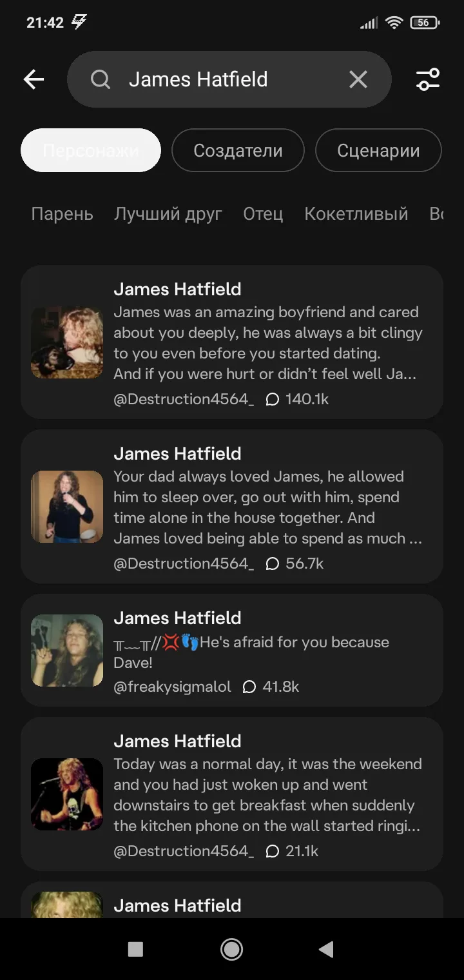The width and height of the screenshot is (464, 980).
Task: Tap the magnifying glass search icon
Action: [101, 79]
